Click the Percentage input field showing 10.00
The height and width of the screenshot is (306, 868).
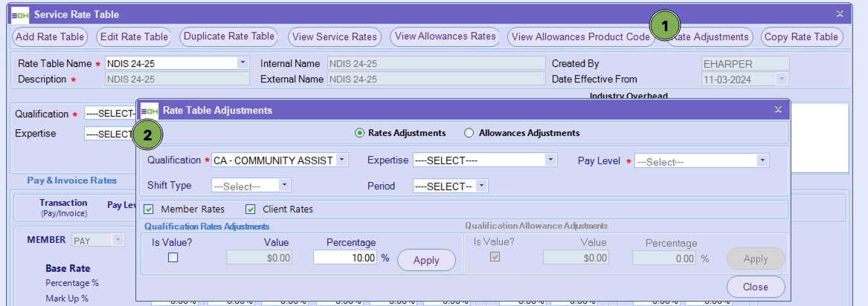[345, 258]
